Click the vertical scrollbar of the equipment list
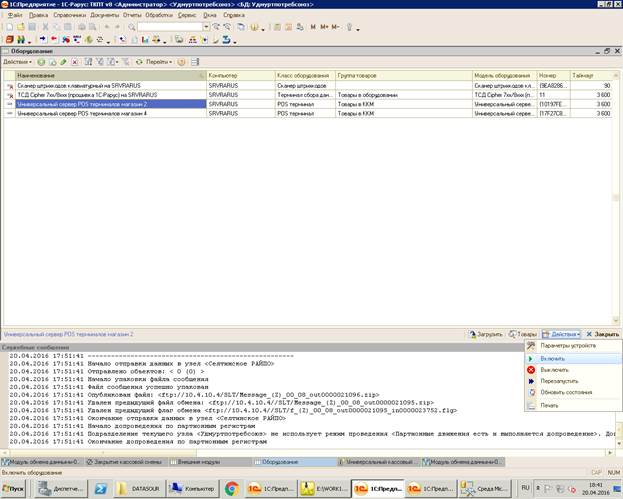The height and width of the screenshot is (499, 623). click(x=616, y=198)
